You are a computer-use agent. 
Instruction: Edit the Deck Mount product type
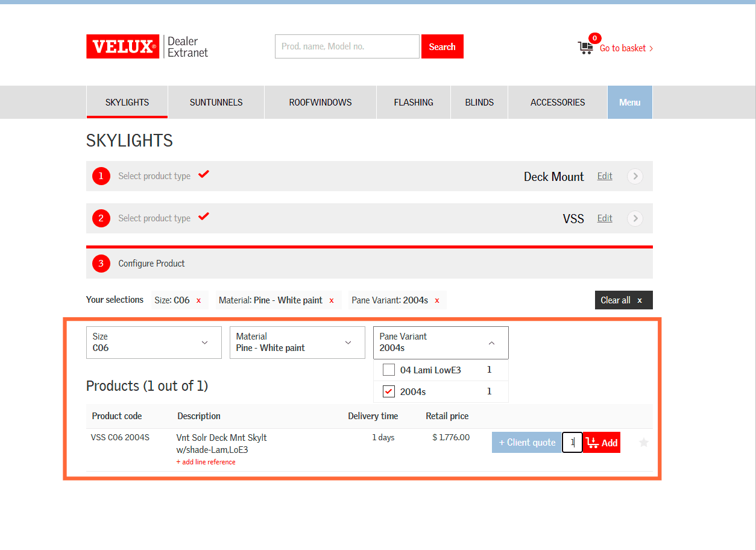(605, 176)
